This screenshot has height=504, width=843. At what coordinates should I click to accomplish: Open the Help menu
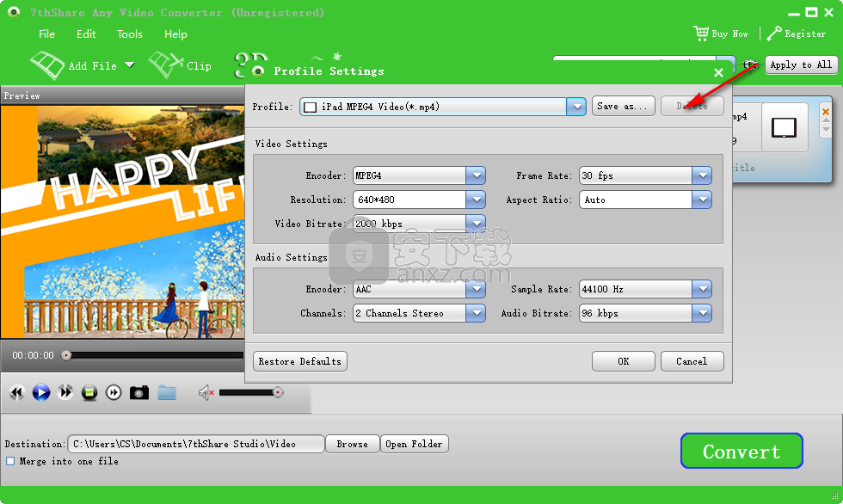pyautogui.click(x=175, y=34)
